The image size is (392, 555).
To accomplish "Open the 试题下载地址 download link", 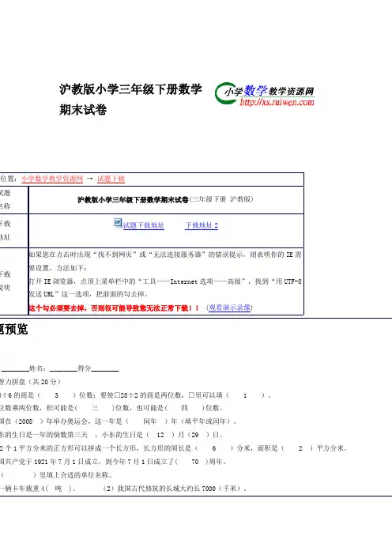I will 144,225.
